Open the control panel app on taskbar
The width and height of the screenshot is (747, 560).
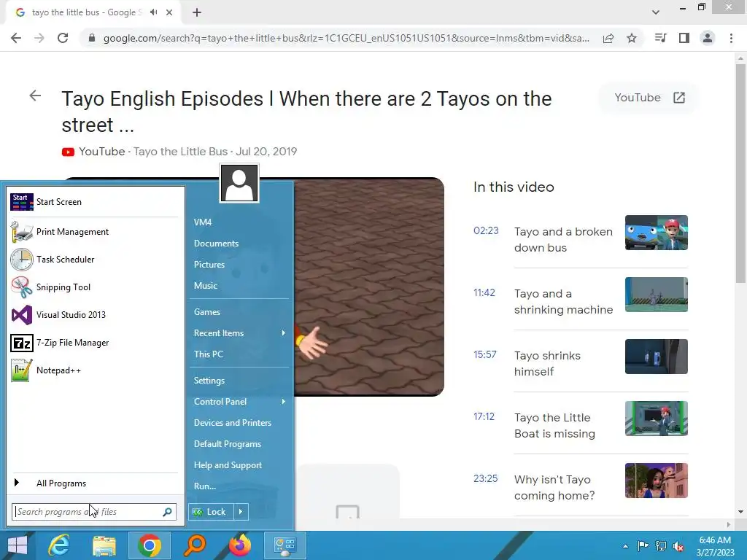pyautogui.click(x=285, y=545)
